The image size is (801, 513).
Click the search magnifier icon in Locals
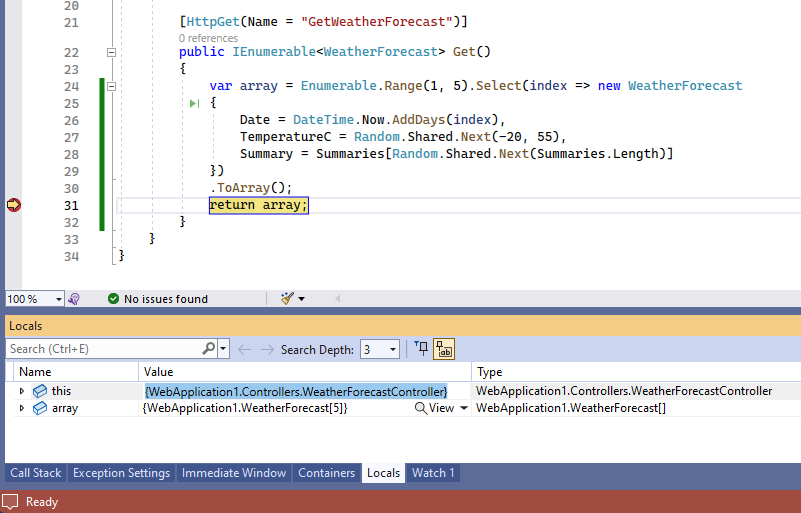click(x=208, y=348)
